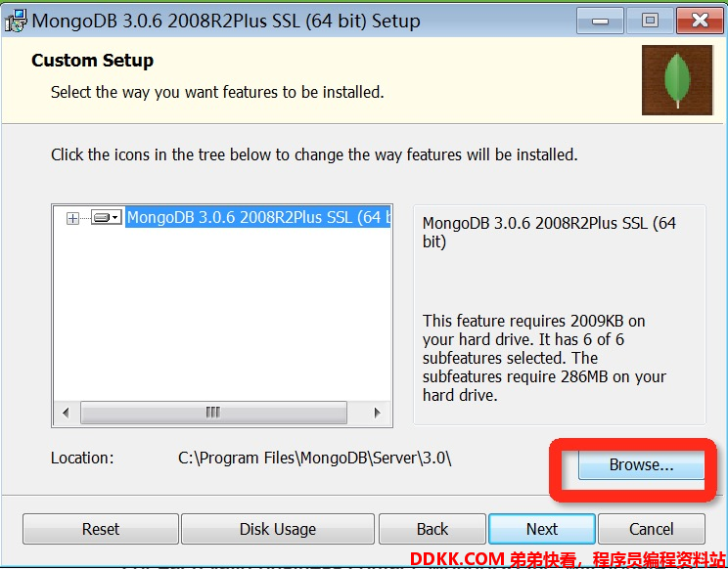Click the MongoDB leaf logo image
This screenshot has width=728, height=569.
tap(677, 80)
